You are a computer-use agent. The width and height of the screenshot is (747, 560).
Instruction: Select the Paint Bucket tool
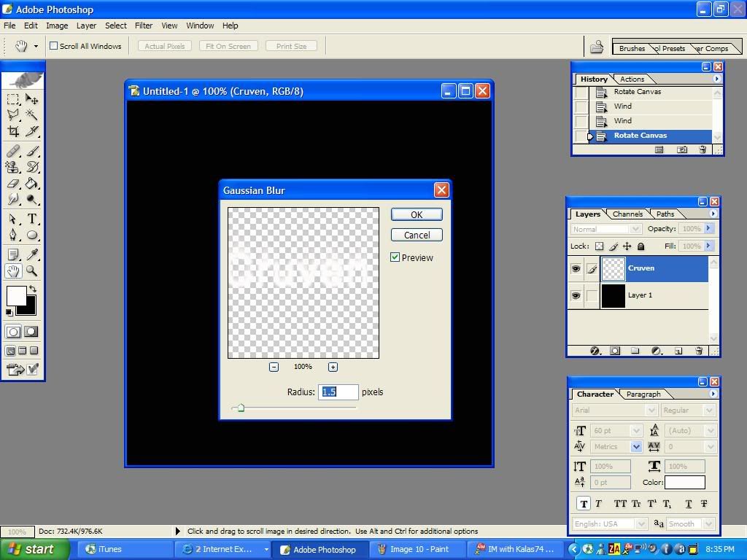(x=32, y=183)
